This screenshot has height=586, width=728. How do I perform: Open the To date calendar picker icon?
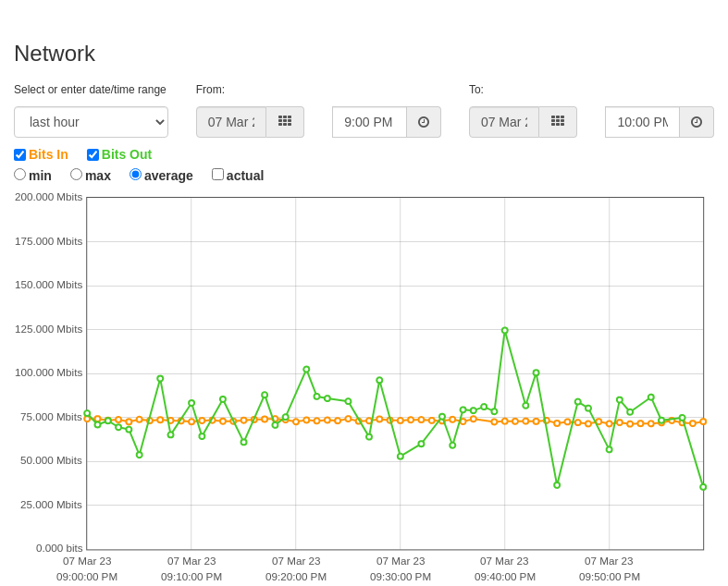558,122
